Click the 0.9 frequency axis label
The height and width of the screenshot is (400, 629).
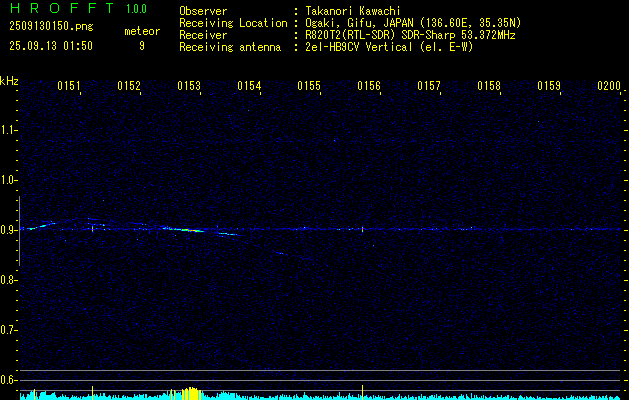[9, 230]
